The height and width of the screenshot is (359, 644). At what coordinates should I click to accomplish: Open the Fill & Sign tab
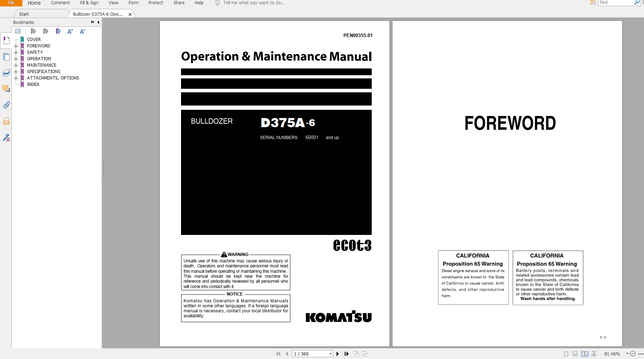click(89, 3)
